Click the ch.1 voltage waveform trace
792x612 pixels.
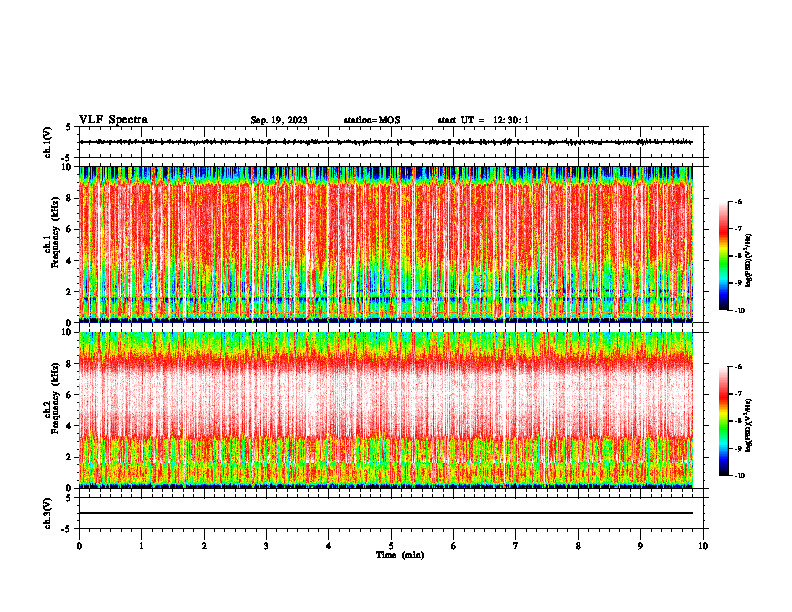pyautogui.click(x=385, y=142)
